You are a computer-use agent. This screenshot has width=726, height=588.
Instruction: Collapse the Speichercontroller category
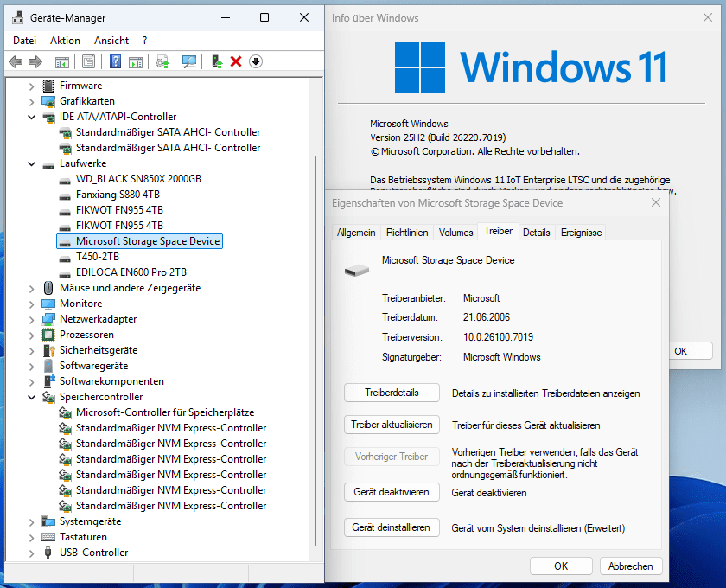click(31, 397)
